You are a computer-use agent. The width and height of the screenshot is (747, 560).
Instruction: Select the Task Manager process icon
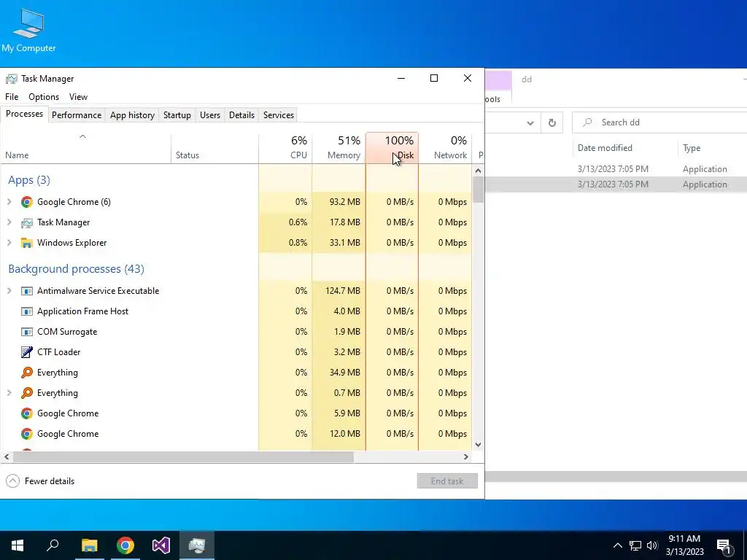pyautogui.click(x=27, y=222)
